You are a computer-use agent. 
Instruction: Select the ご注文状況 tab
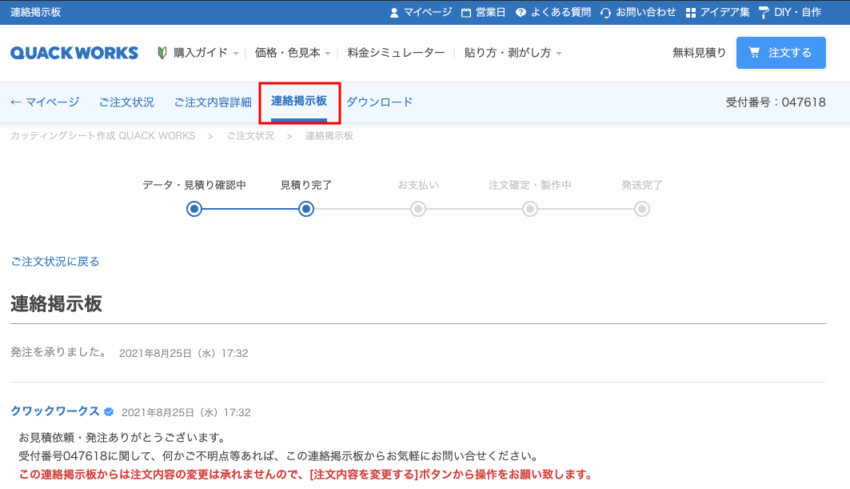click(x=126, y=102)
